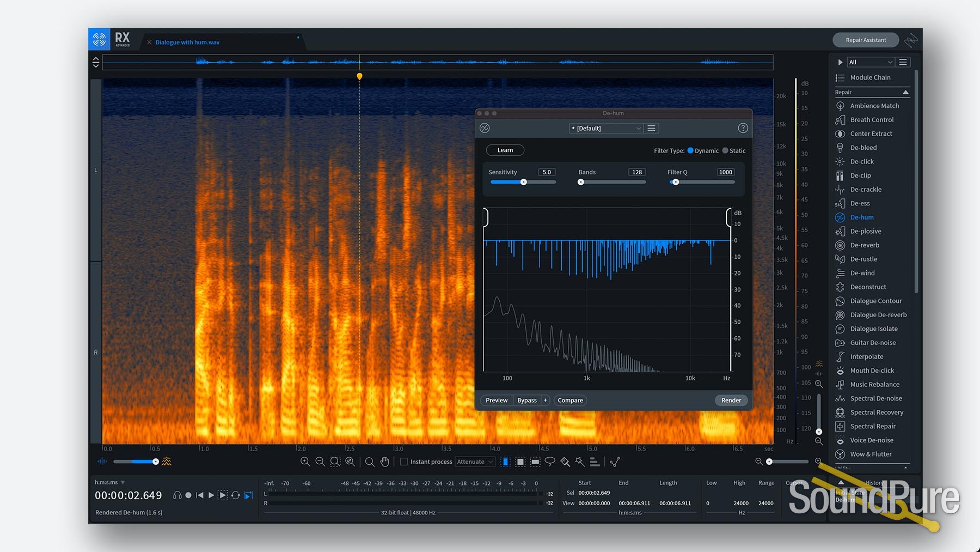Enable the Instant process checkbox
The height and width of the screenshot is (552, 980).
(404, 462)
